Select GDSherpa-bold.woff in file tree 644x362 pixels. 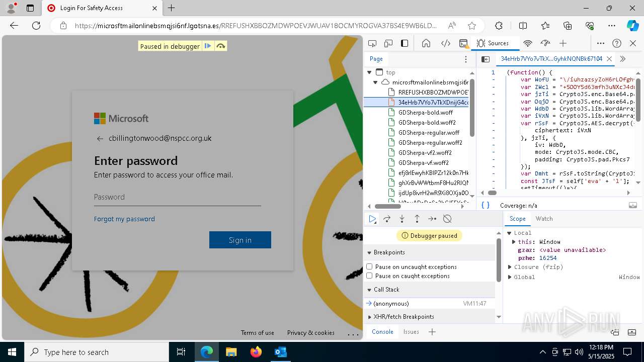point(426,113)
